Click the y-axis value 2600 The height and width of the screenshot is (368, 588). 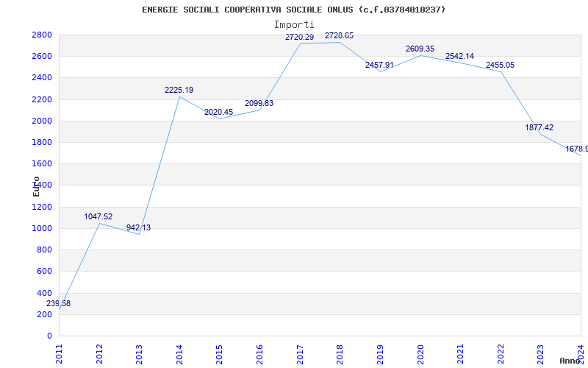[x=42, y=57]
